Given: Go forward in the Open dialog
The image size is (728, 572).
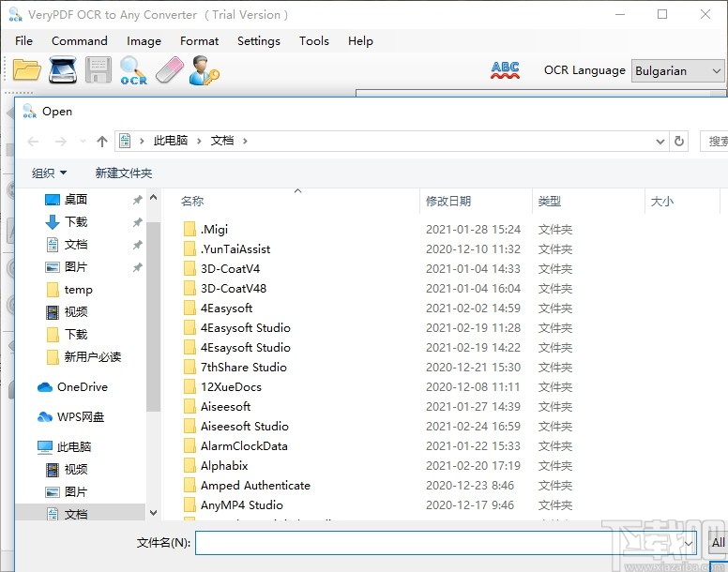Looking at the screenshot, I should (x=60, y=141).
